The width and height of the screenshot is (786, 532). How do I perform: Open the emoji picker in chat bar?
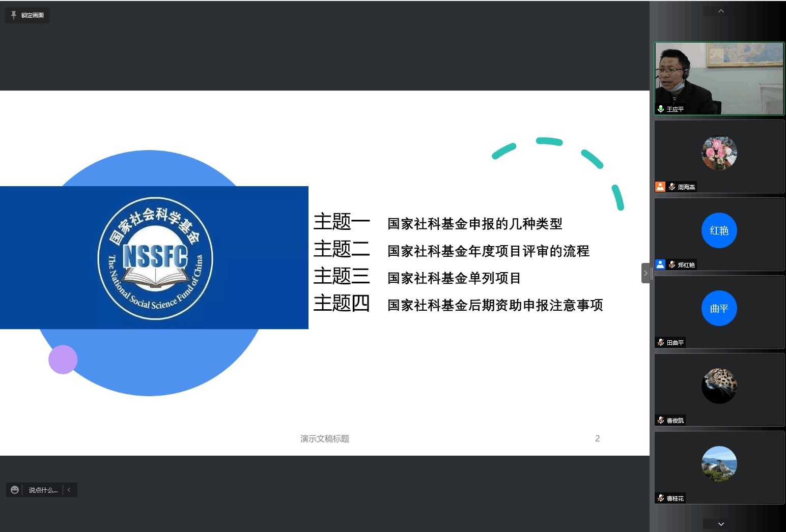[15, 490]
